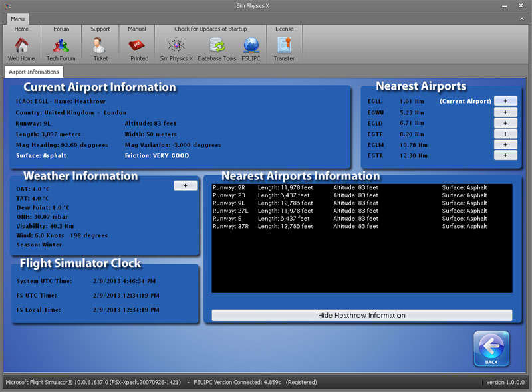Collapse the ribbon using top-right chevron
Screen dimensions: 532x392
click(523, 19)
